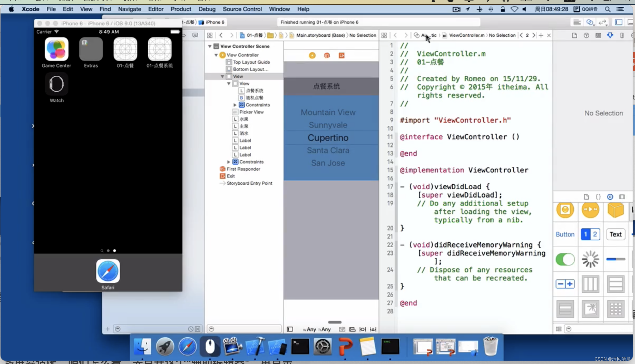Select Stepper object in library
Viewport: 635px width, 364px height.
[x=565, y=284]
